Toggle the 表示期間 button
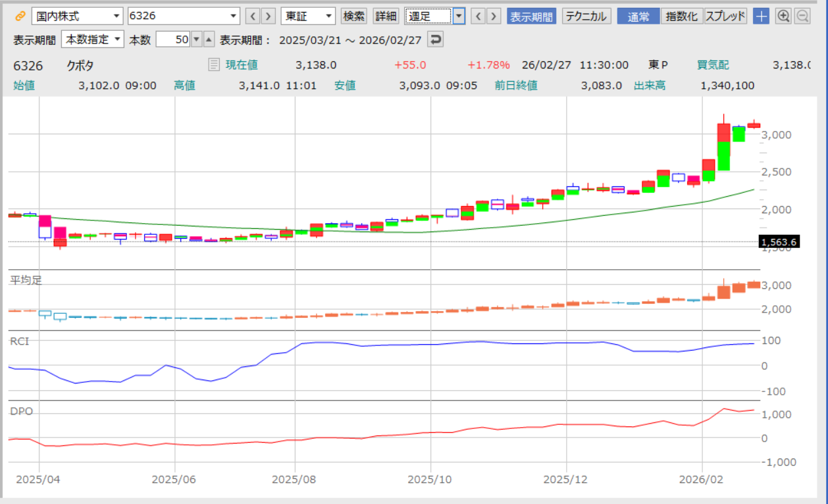The width and height of the screenshot is (828, 504). (532, 16)
